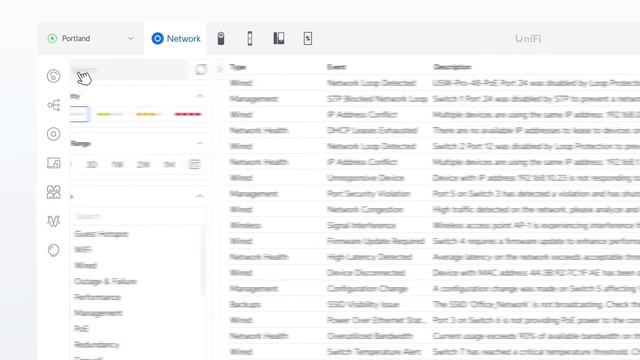Select the Outage & Failure category filter
Screen dimensions: 640x360
105,282
